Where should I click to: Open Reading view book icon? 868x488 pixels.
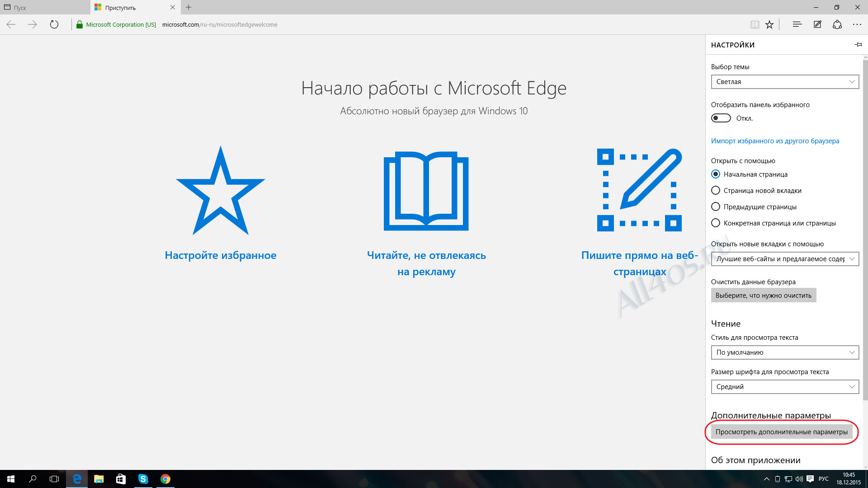pyautogui.click(x=755, y=24)
